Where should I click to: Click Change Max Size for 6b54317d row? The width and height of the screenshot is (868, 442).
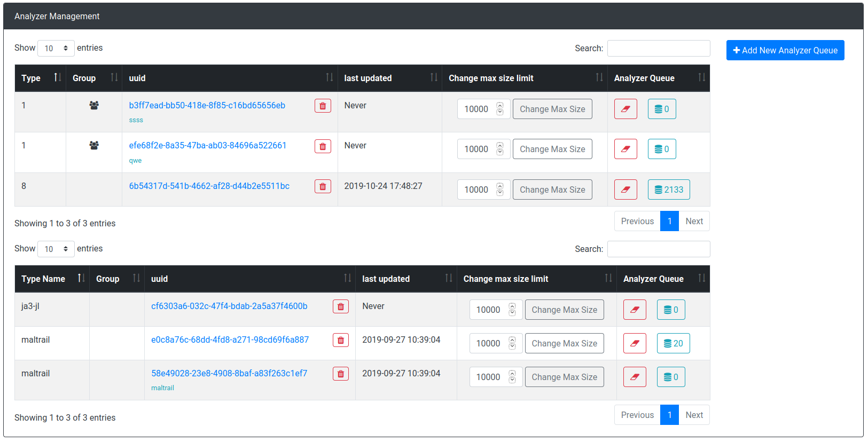tap(552, 190)
